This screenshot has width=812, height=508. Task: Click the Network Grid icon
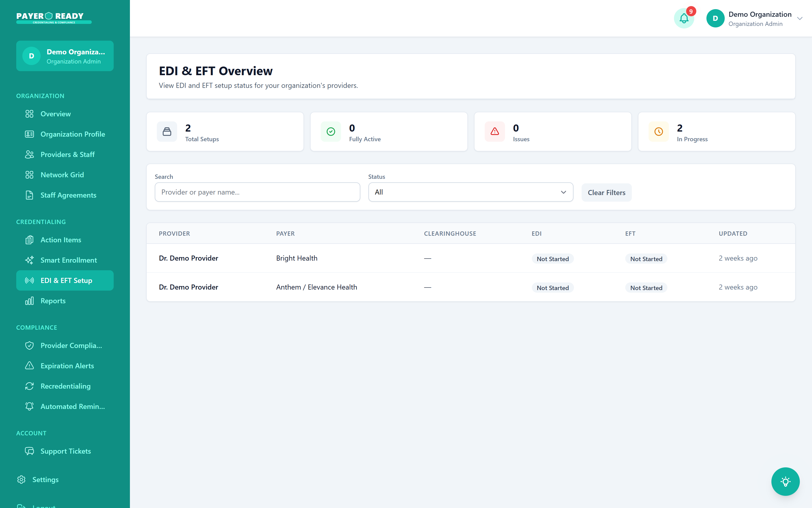pyautogui.click(x=29, y=175)
